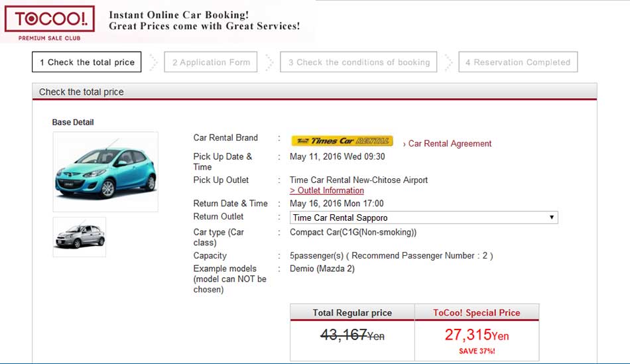Screen dimensions: 630x364
Task: Click the large blue Mazda car image
Action: coord(105,172)
